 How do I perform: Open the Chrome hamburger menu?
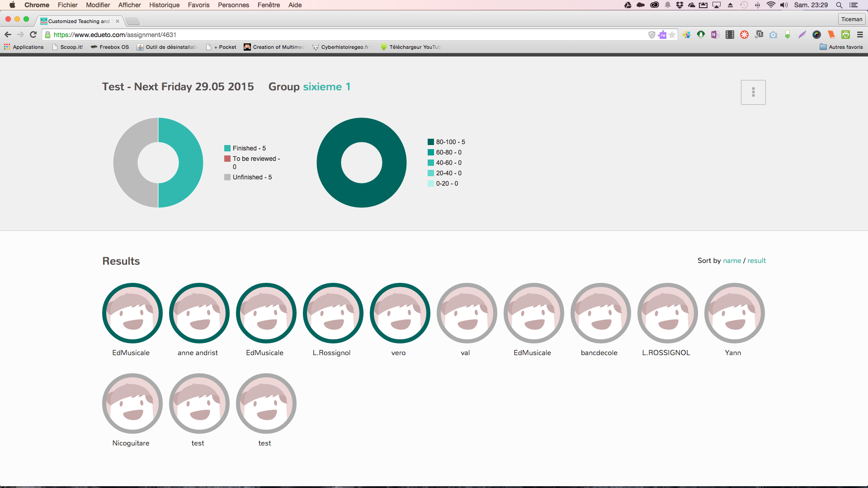pyautogui.click(x=860, y=35)
